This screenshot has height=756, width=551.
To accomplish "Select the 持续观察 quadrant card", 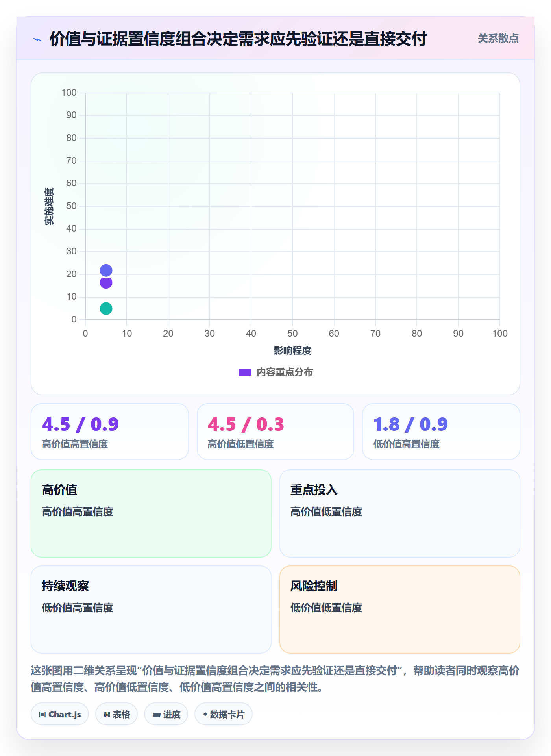I will (151, 610).
